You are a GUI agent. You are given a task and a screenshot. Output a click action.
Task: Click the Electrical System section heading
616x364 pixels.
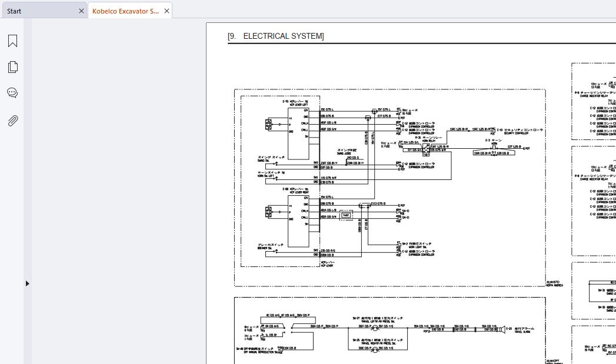click(x=276, y=36)
